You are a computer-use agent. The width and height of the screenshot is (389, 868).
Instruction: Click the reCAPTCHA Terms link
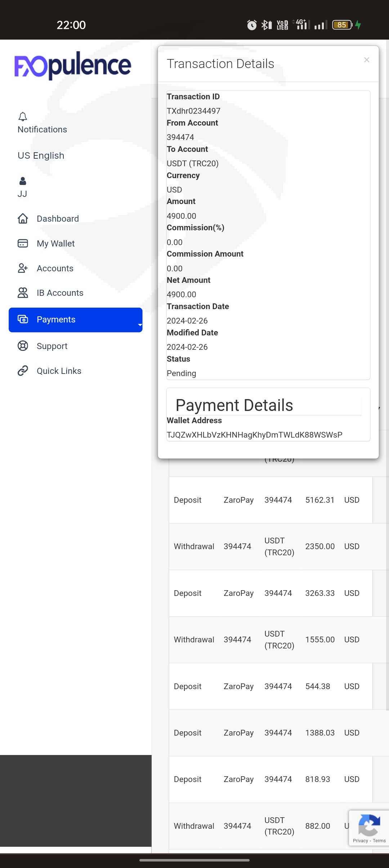[x=379, y=841]
